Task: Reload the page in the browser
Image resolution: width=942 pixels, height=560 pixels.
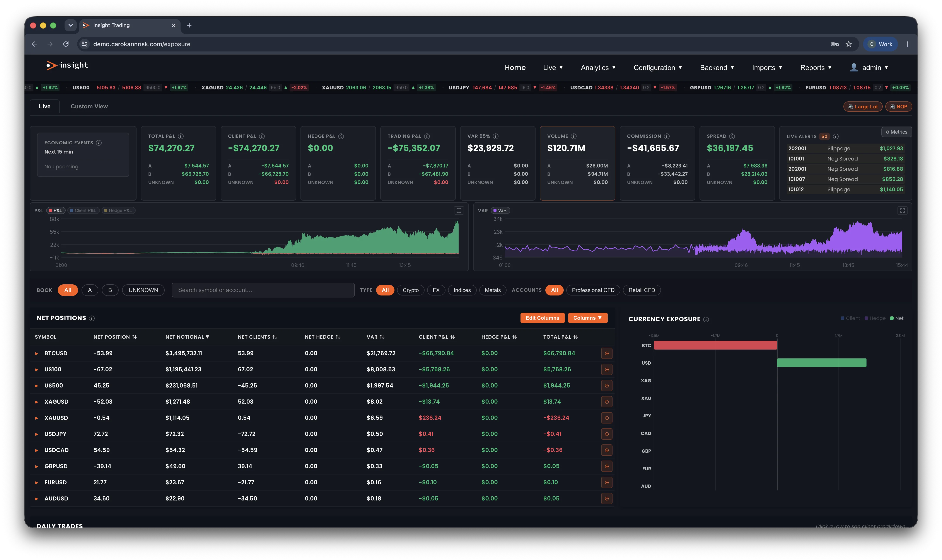Action: click(x=66, y=44)
